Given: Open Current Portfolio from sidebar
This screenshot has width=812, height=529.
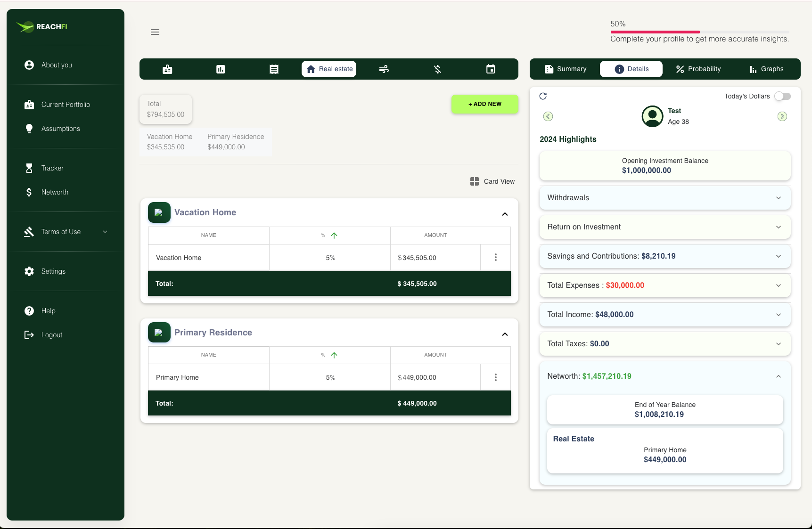Looking at the screenshot, I should click(x=66, y=105).
